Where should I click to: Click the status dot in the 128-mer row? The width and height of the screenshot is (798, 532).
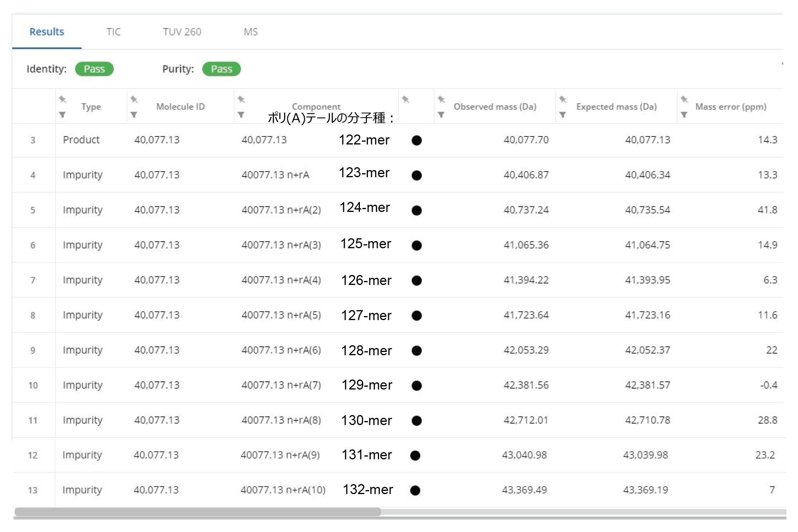(417, 351)
